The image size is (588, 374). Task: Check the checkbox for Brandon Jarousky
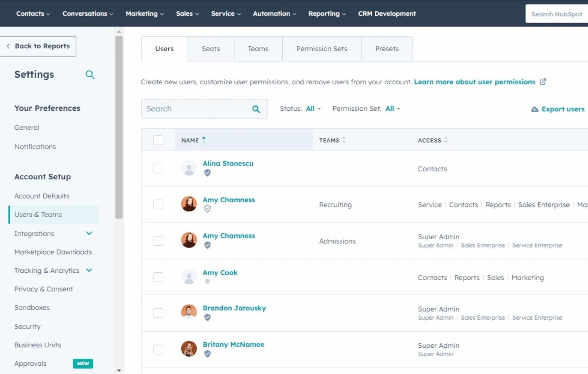[x=158, y=313]
